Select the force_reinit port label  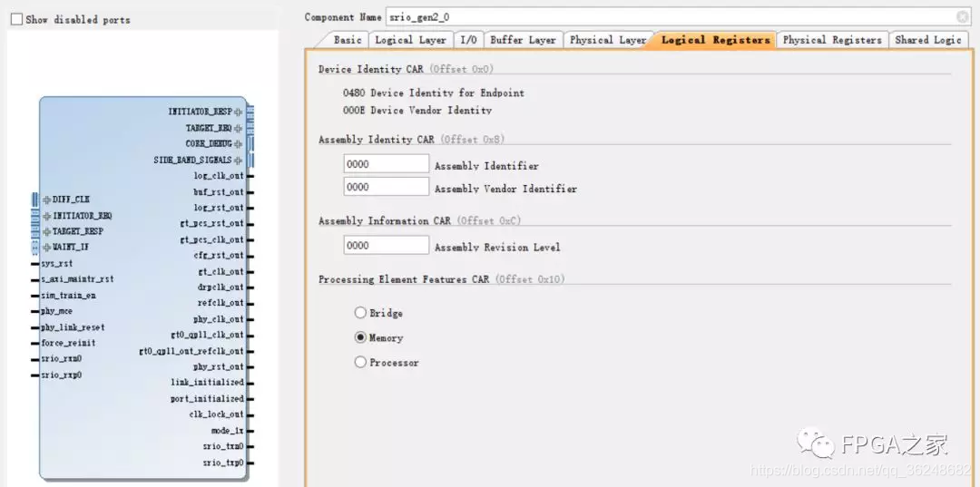(x=68, y=343)
